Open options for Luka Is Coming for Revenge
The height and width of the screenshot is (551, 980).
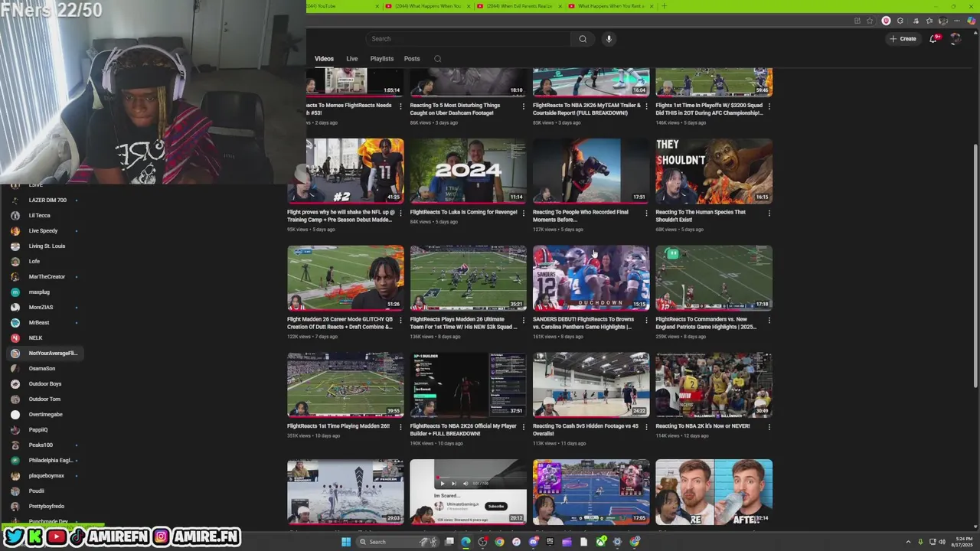click(x=523, y=214)
